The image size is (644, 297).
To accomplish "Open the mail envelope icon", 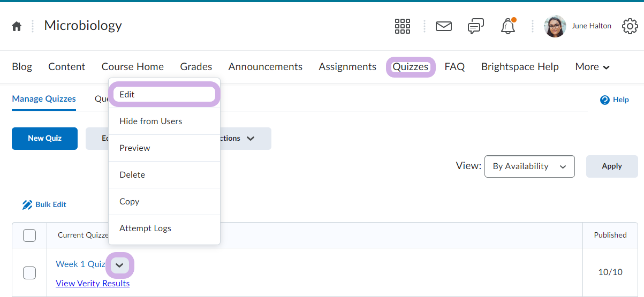I will [x=443, y=26].
